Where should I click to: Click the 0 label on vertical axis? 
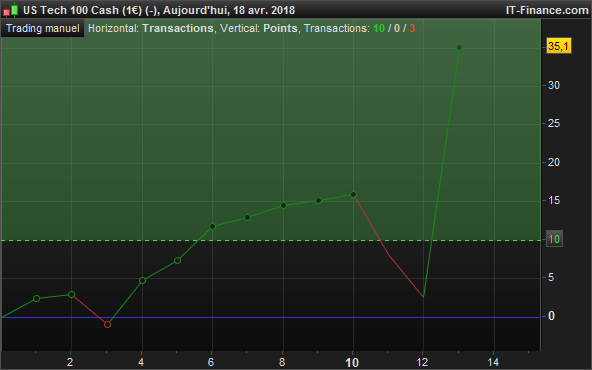pos(551,316)
